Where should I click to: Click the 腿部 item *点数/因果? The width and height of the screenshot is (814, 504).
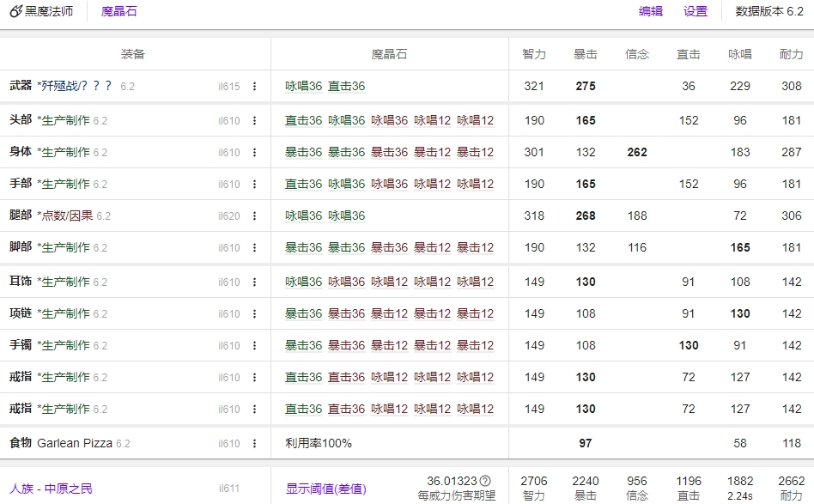coord(65,216)
